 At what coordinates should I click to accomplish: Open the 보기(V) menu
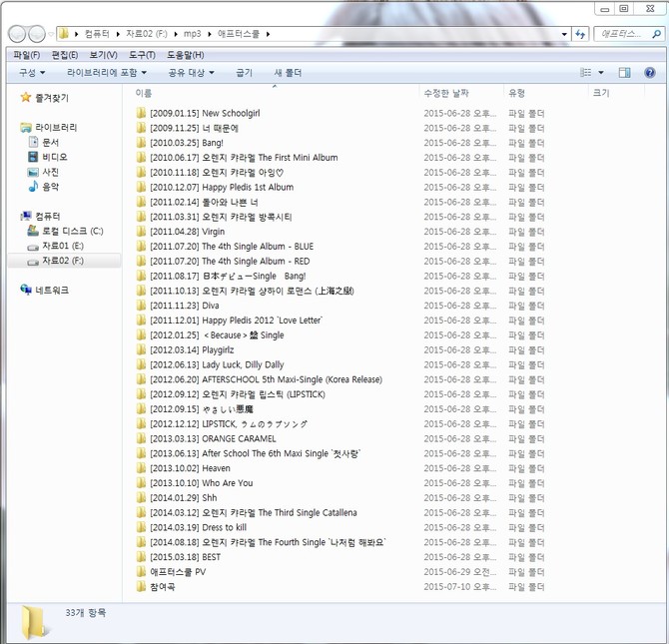[103, 55]
